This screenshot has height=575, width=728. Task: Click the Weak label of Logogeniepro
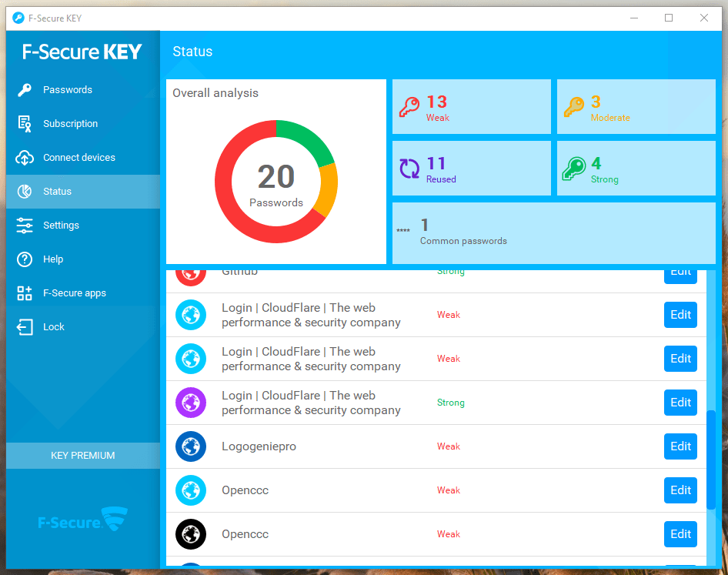click(449, 446)
